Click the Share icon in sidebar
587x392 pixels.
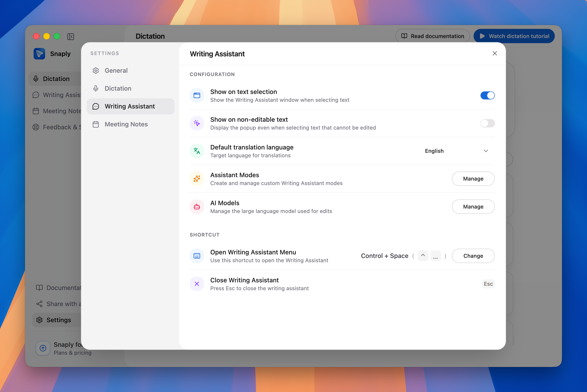[39, 304]
